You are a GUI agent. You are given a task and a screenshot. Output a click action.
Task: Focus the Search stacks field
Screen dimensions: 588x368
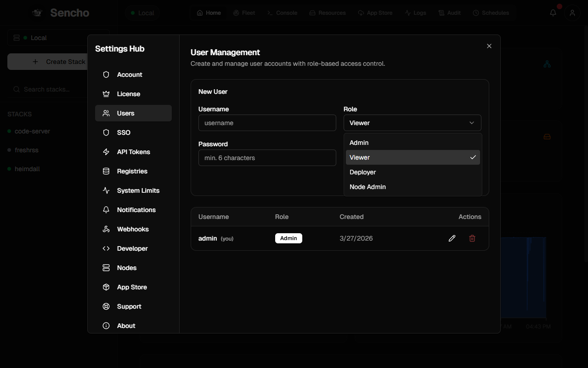58,89
